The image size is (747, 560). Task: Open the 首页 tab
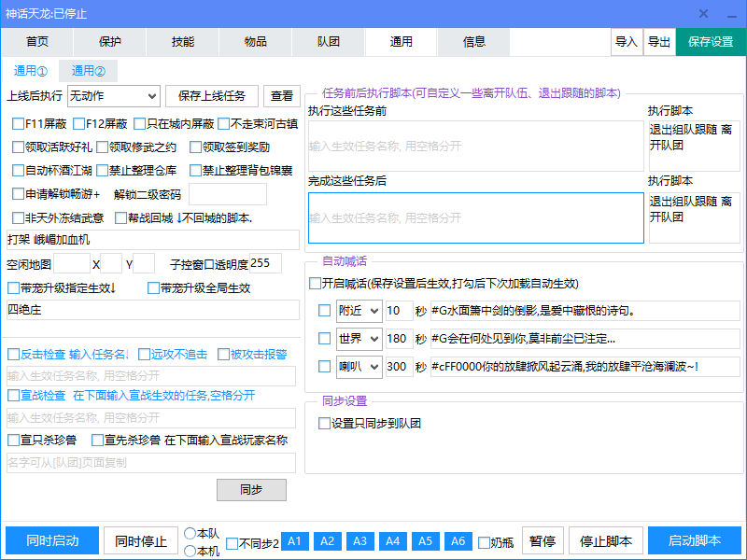tap(37, 42)
